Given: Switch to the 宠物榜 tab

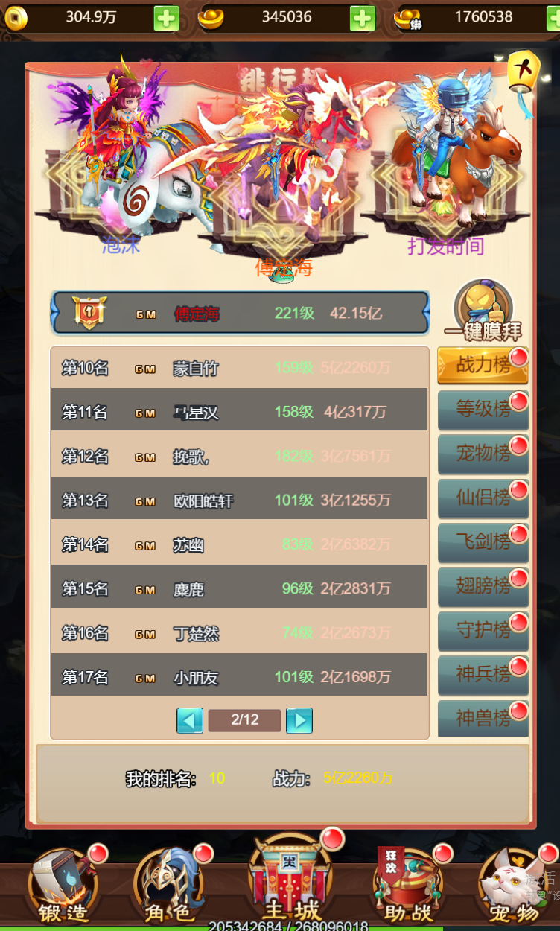Looking at the screenshot, I should tap(483, 454).
